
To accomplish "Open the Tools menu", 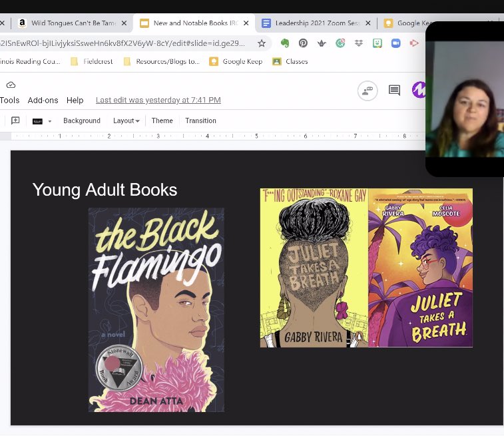I will coord(9,101).
